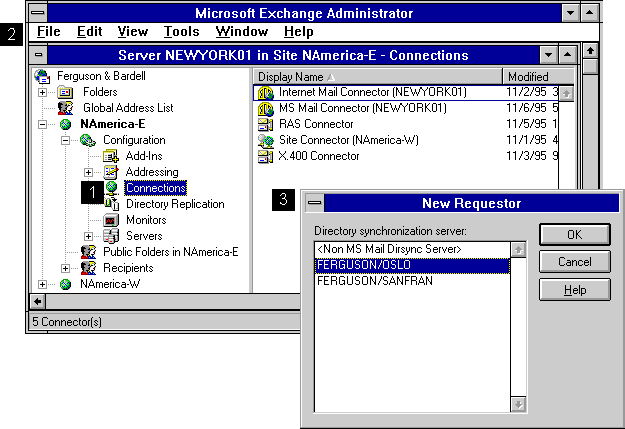Click the MS Mail Connector icon
Viewport: 625px width, 429px height.
(265, 108)
